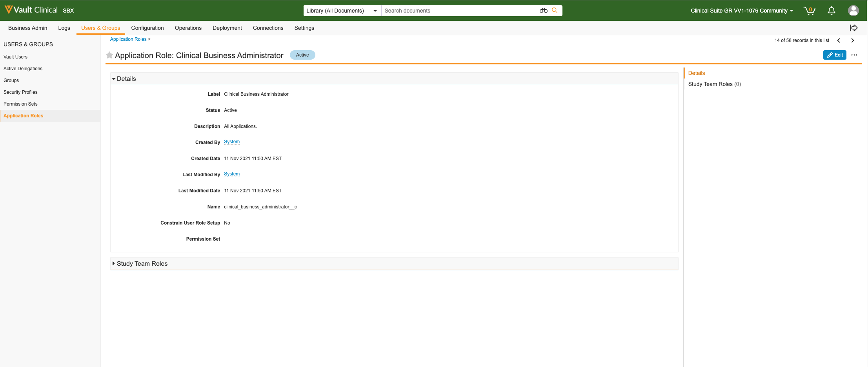Expand the Study Team Roles section
This screenshot has height=367, width=868.
pyautogui.click(x=114, y=263)
